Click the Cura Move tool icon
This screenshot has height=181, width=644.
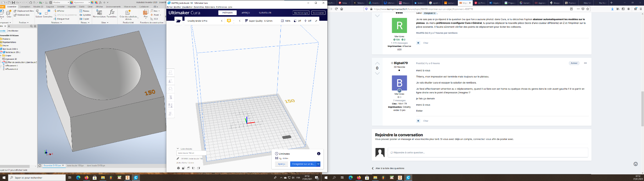click(x=170, y=73)
